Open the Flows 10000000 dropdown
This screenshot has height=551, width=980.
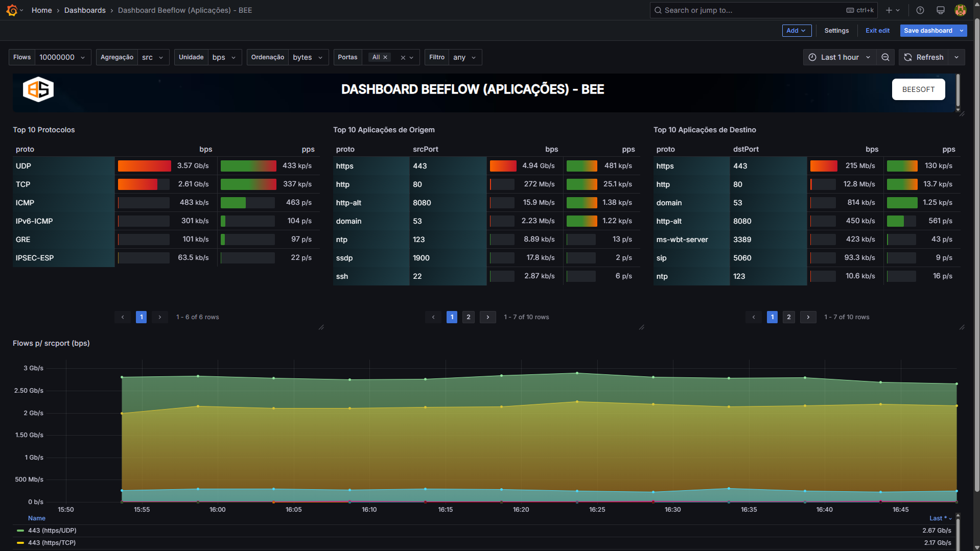pos(62,57)
